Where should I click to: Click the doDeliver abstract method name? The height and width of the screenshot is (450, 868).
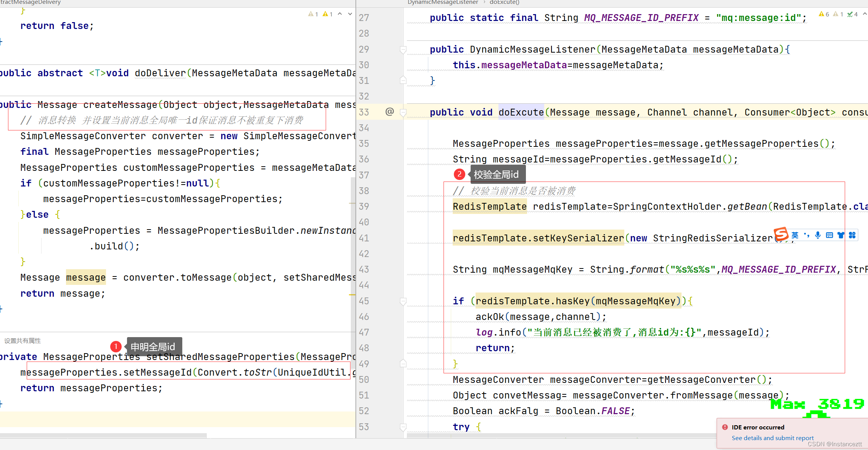pyautogui.click(x=160, y=73)
